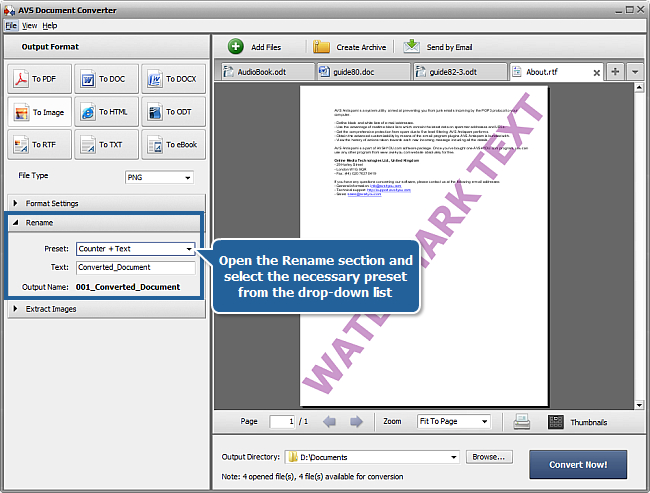This screenshot has height=493, width=650.
Task: Expand the Format Settings section
Action: 107,203
